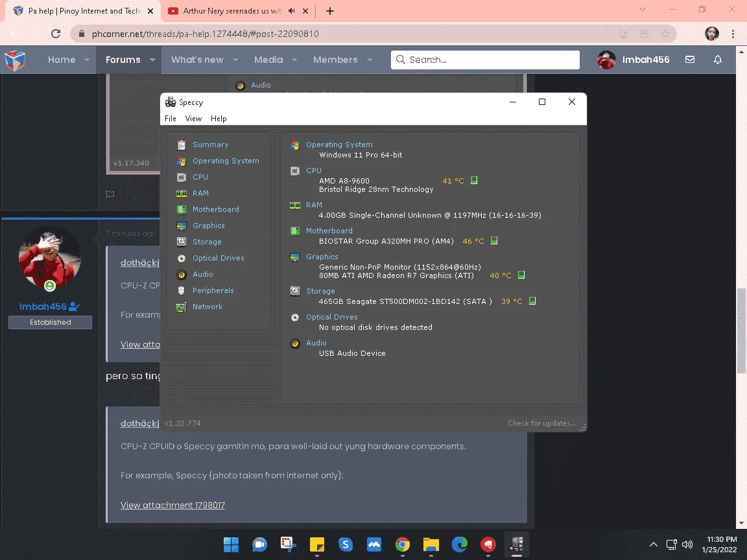Switch to the Arthur Nery YouTube tab
The image size is (747, 560).
click(232, 10)
